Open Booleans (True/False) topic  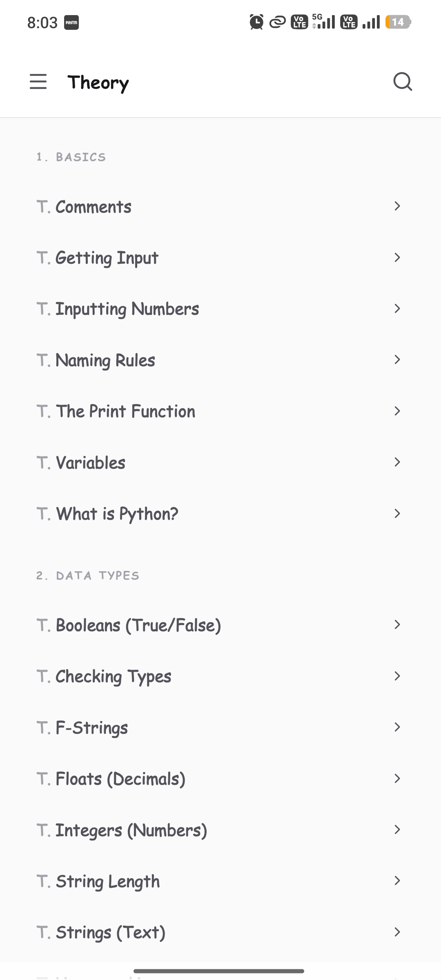pyautogui.click(x=220, y=625)
